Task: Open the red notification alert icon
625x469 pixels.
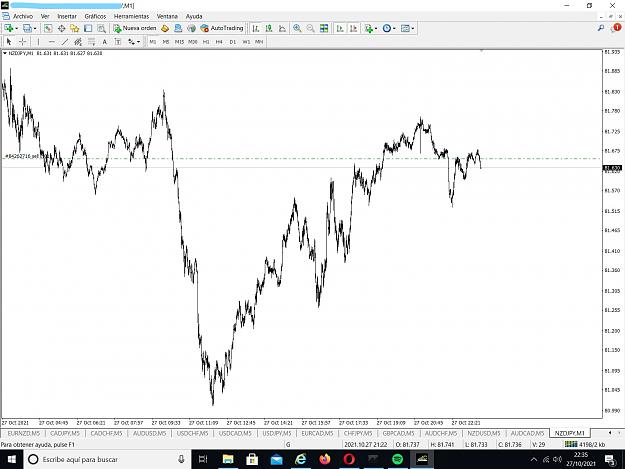Action: click(x=616, y=28)
